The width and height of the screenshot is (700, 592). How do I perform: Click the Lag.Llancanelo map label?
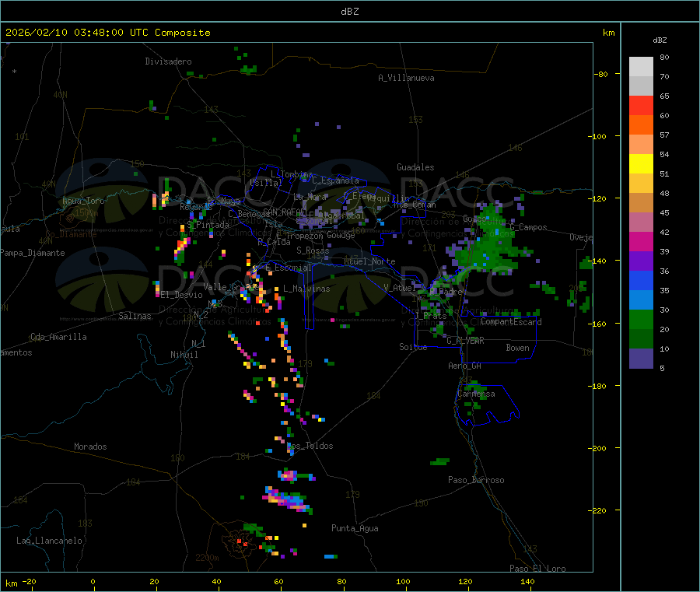coord(50,541)
